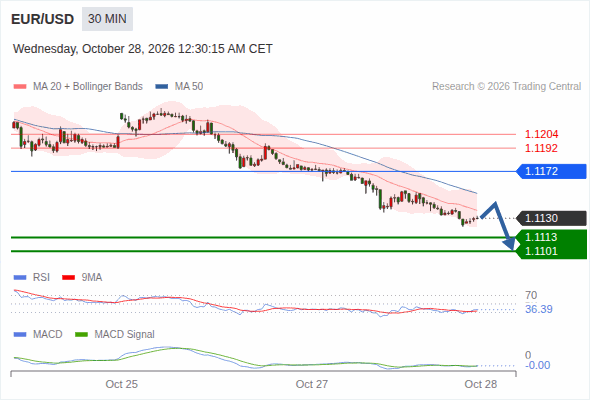
Task: Click the RSI 70 level label
Action: [x=531, y=295]
